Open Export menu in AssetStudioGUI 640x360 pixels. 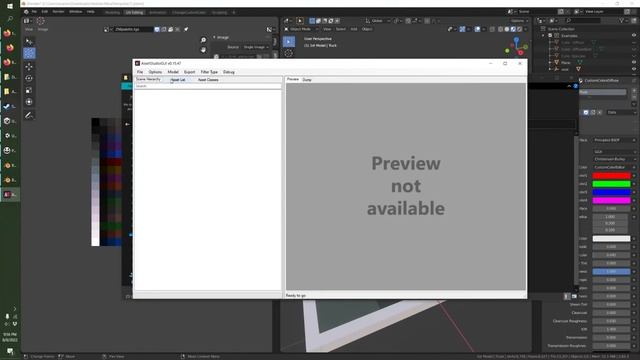189,72
